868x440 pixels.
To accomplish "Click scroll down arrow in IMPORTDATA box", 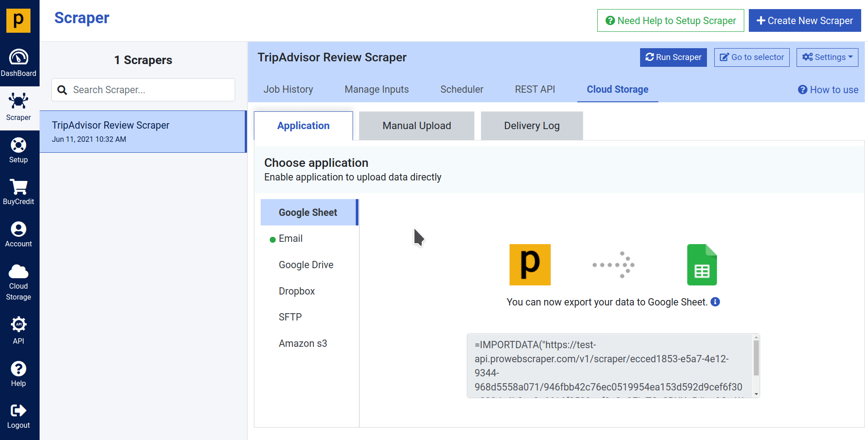I will pyautogui.click(x=756, y=394).
